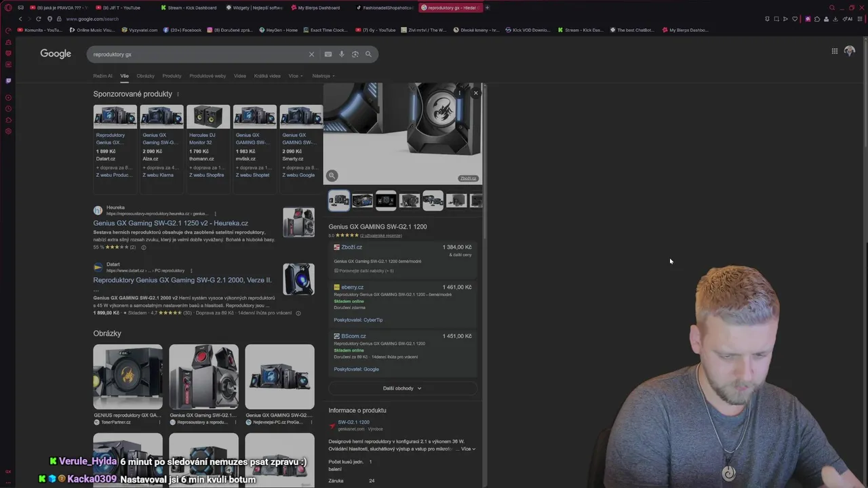Open Nejlevnejsi-PC.cz image result
The image size is (868, 488).
279,385
